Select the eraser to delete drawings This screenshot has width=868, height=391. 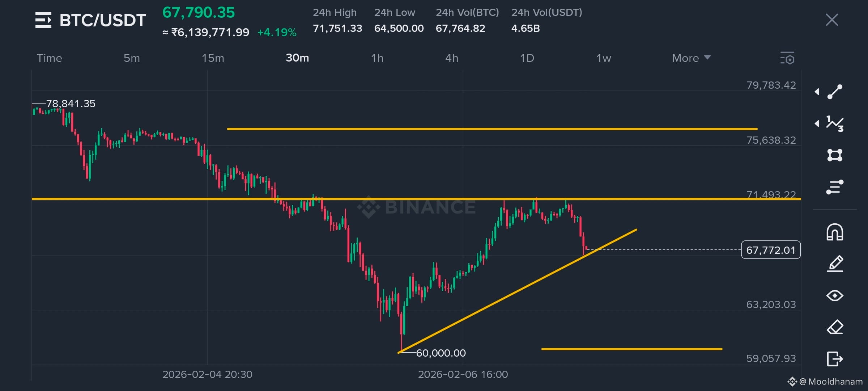pyautogui.click(x=835, y=327)
